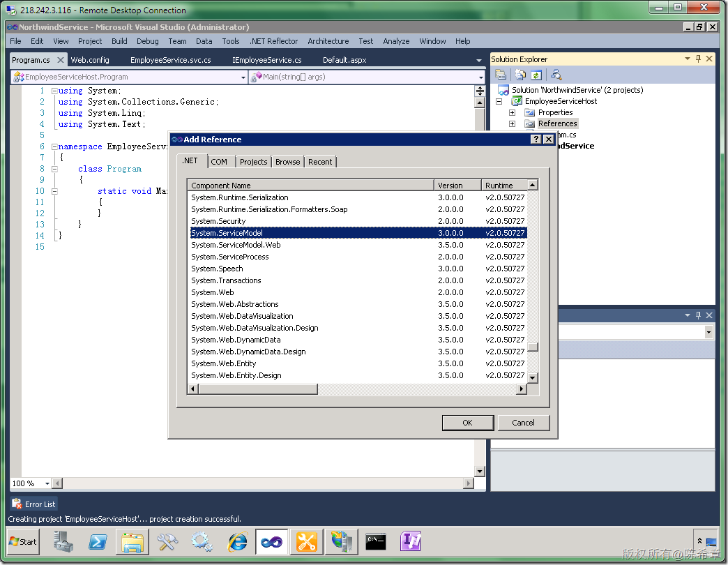Viewport: 728px width, 565px height.
Task: Open the Web.config editor tab
Action: coord(90,60)
